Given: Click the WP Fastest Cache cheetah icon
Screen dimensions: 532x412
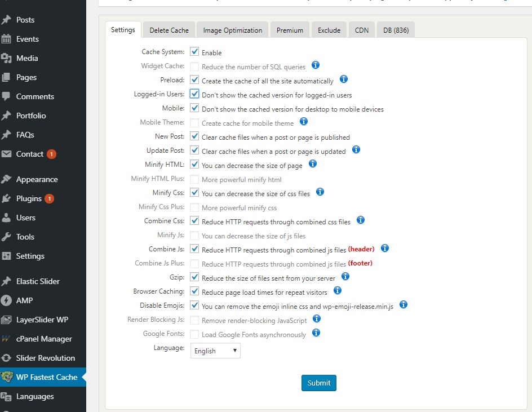Looking at the screenshot, I should tap(7, 377).
